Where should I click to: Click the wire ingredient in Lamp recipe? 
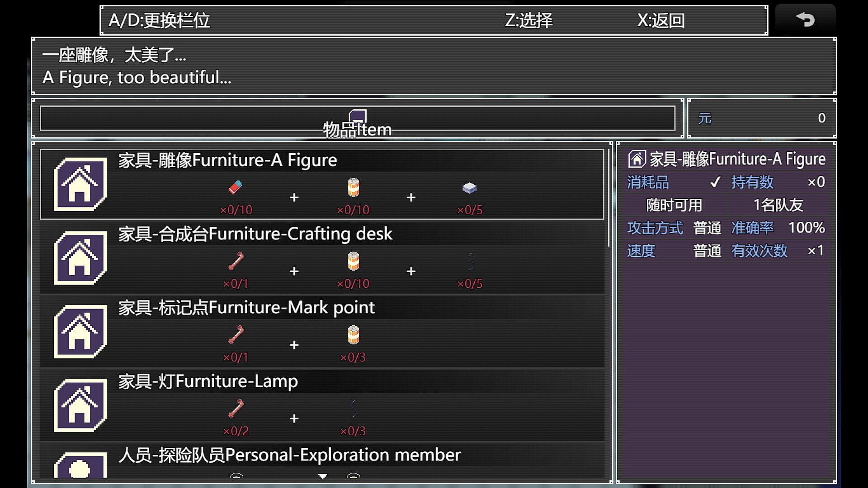[x=353, y=408]
